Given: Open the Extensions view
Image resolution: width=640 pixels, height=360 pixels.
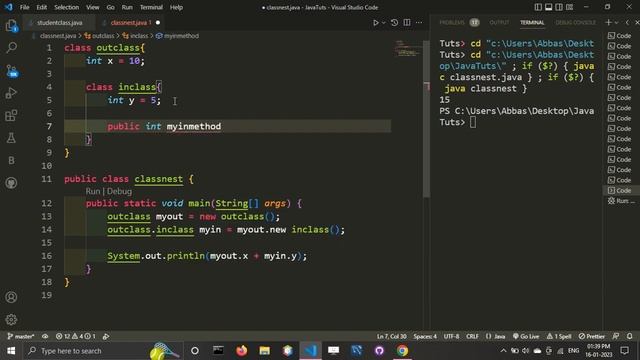Looking at the screenshot, I should tap(11, 116).
